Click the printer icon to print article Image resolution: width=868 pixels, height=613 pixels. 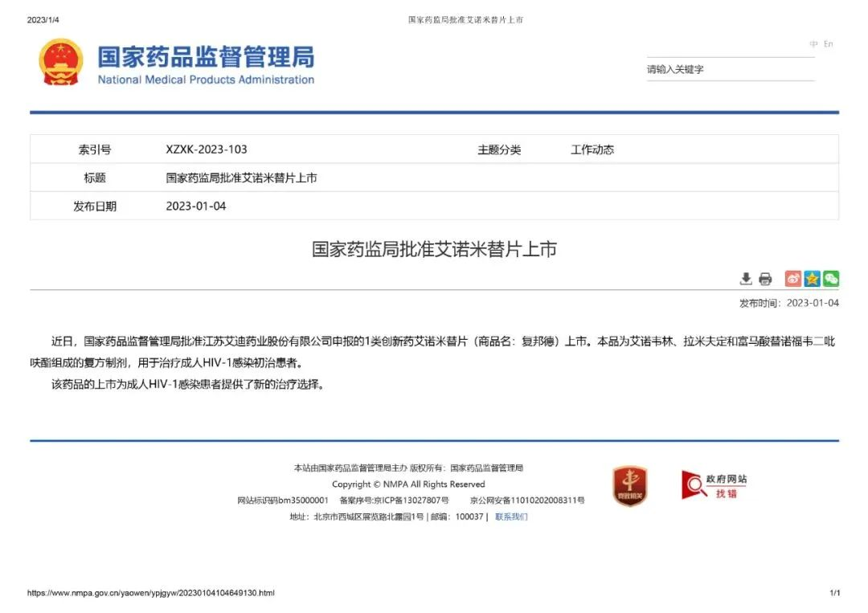click(765, 279)
